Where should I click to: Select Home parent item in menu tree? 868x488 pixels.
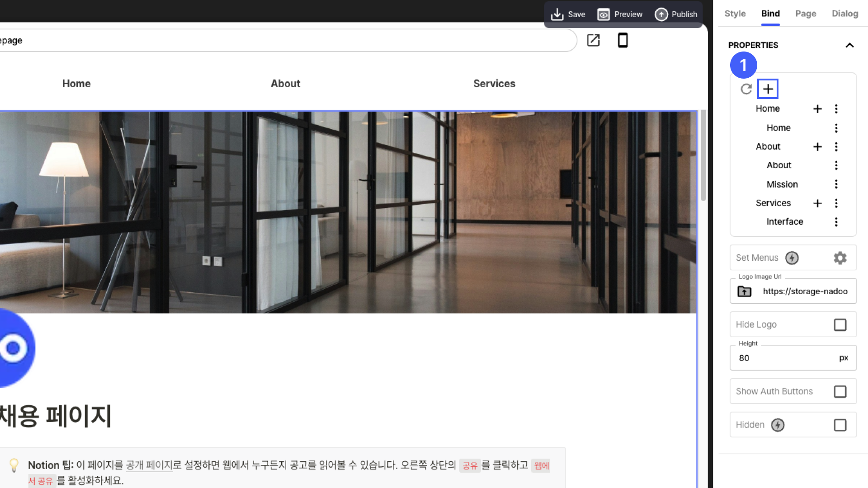[x=767, y=109]
